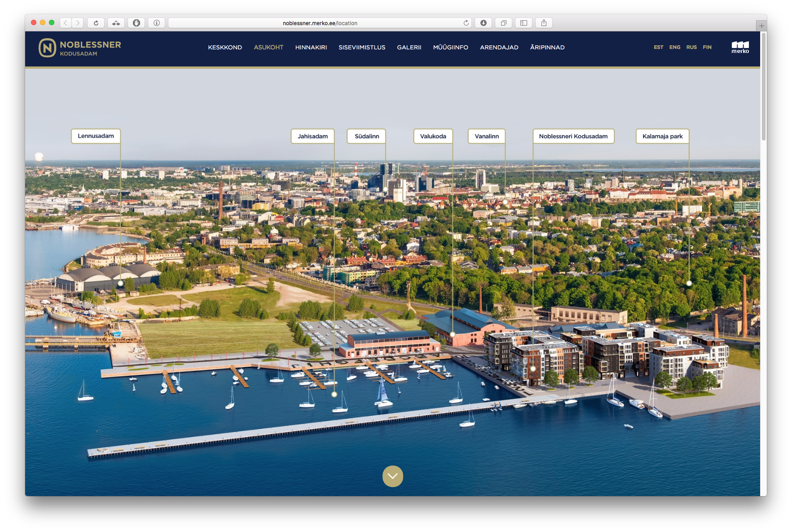Open the Safari downloads icon
Viewport: 792px width, 532px height.
click(484, 23)
